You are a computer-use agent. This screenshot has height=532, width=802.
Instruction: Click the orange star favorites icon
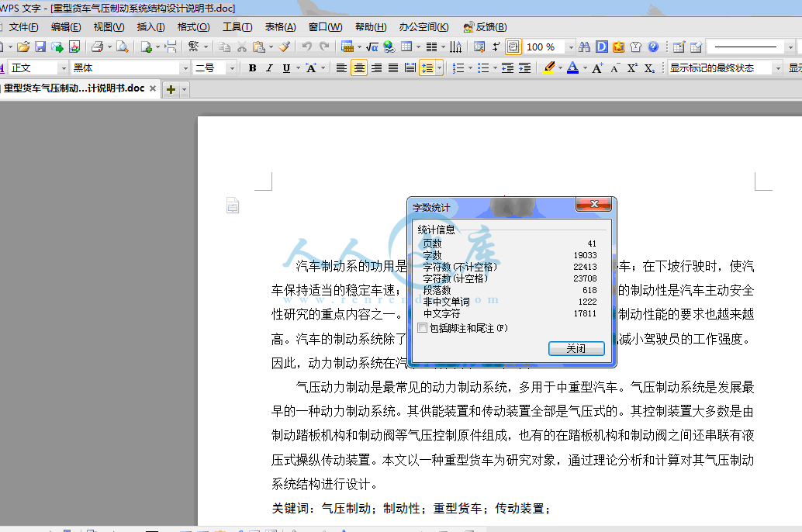click(x=619, y=47)
